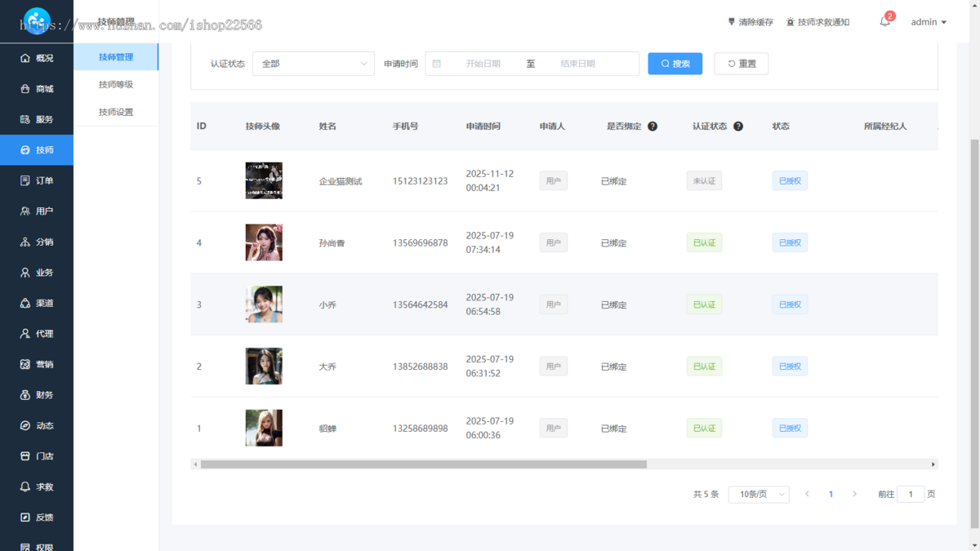Open the 认证状态 filter dropdown showing 全部
This screenshot has height=551, width=980.
click(313, 63)
